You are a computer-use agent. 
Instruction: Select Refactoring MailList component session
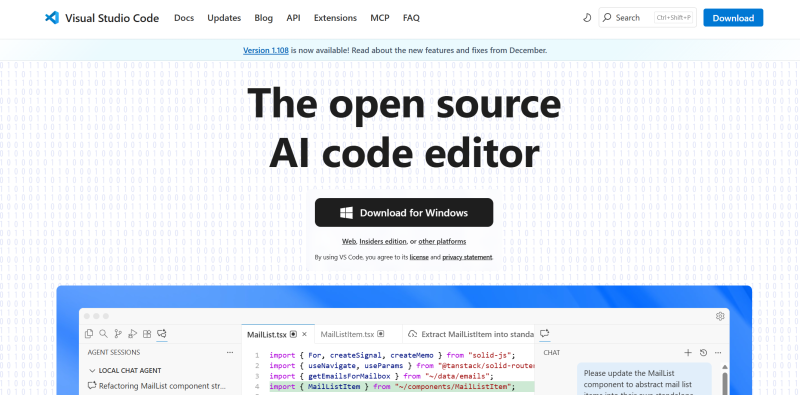161,385
